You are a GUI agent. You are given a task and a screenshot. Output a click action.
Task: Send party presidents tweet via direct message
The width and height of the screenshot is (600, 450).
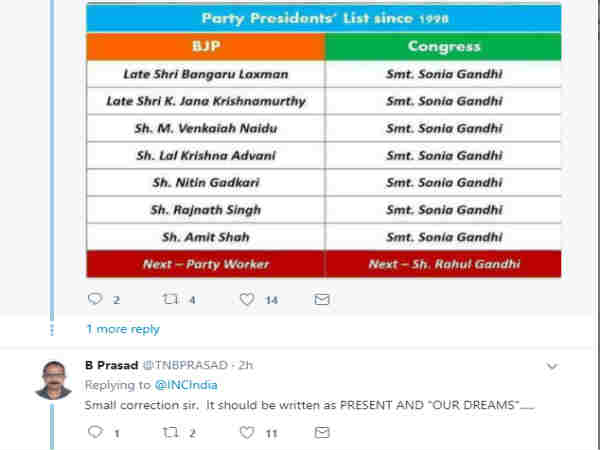point(322,299)
